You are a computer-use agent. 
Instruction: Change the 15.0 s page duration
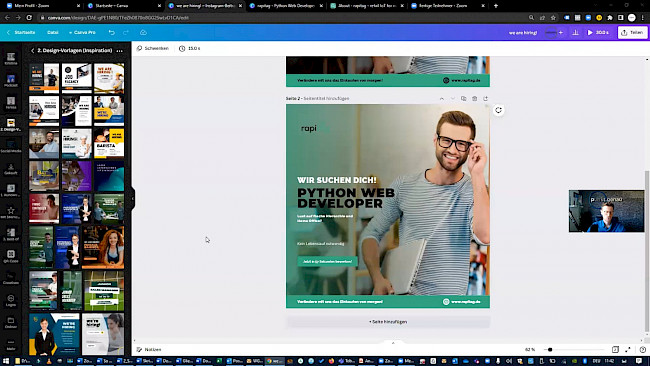[189, 48]
